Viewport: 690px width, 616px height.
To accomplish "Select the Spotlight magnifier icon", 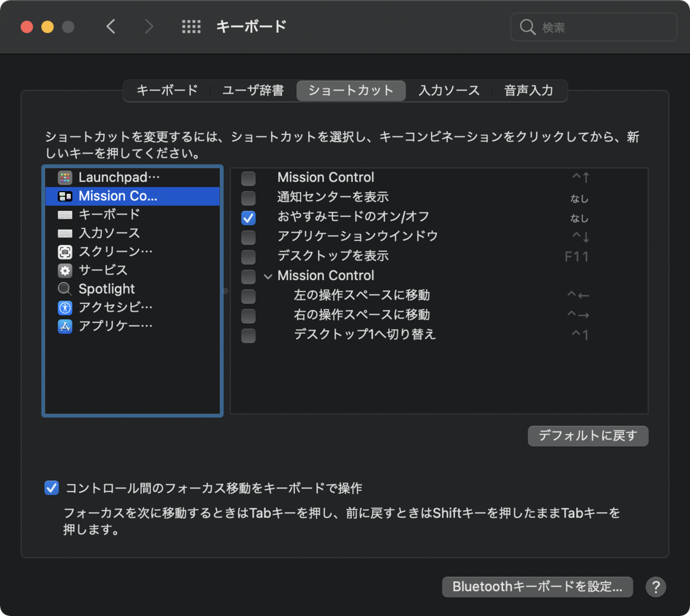I will [65, 289].
